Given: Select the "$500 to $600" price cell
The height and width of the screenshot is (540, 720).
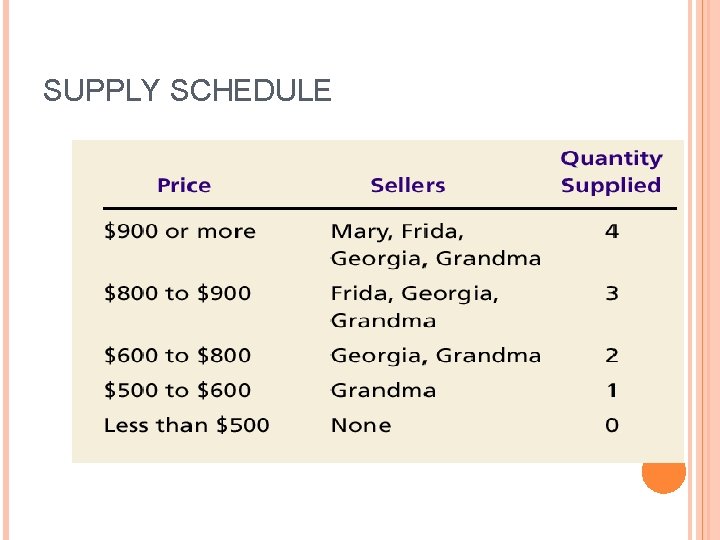Looking at the screenshot, I should click(x=178, y=390).
